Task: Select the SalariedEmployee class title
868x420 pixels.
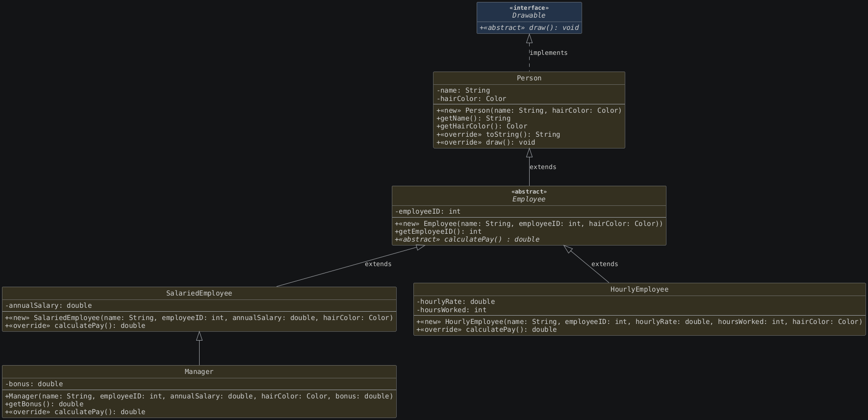Action: tap(199, 293)
